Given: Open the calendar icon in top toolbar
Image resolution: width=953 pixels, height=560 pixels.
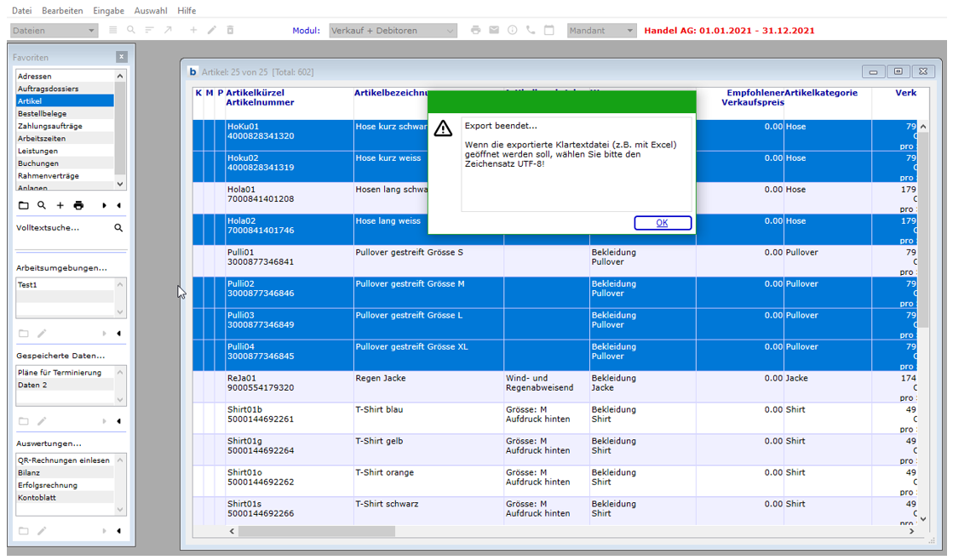Looking at the screenshot, I should (x=549, y=31).
